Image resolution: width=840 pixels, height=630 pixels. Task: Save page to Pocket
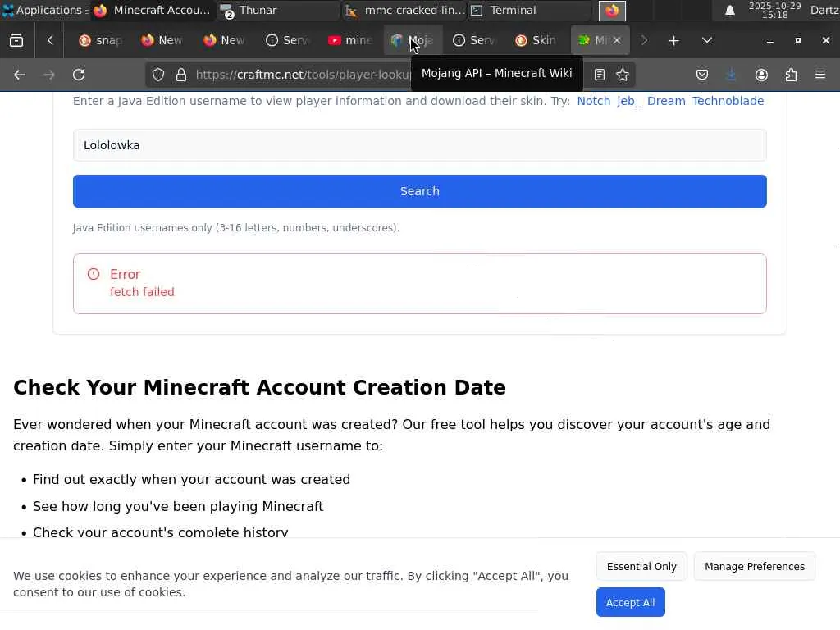click(702, 75)
